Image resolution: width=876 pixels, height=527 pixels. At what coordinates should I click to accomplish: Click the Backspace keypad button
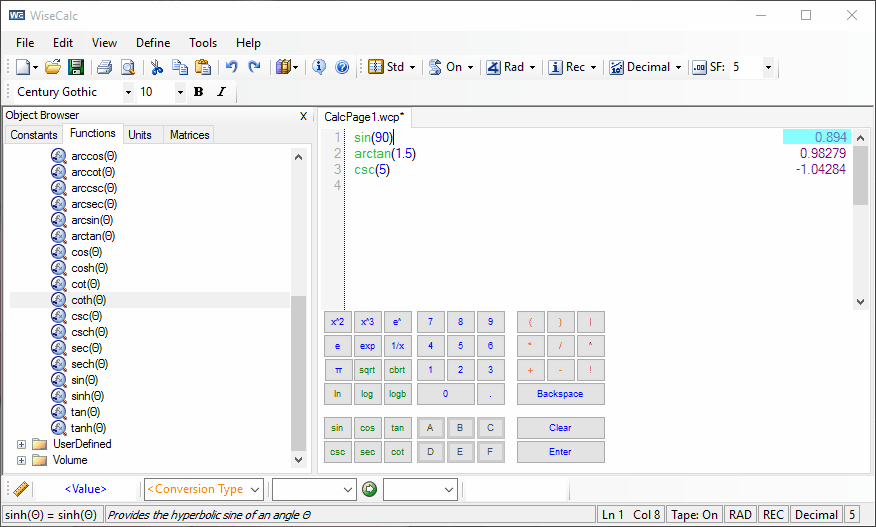tap(560, 394)
